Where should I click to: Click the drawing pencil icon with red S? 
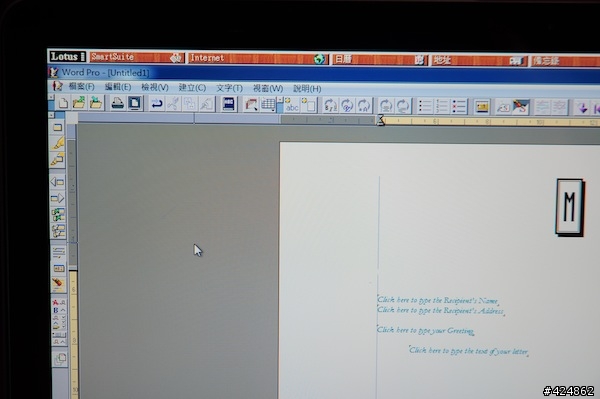[x=521, y=107]
